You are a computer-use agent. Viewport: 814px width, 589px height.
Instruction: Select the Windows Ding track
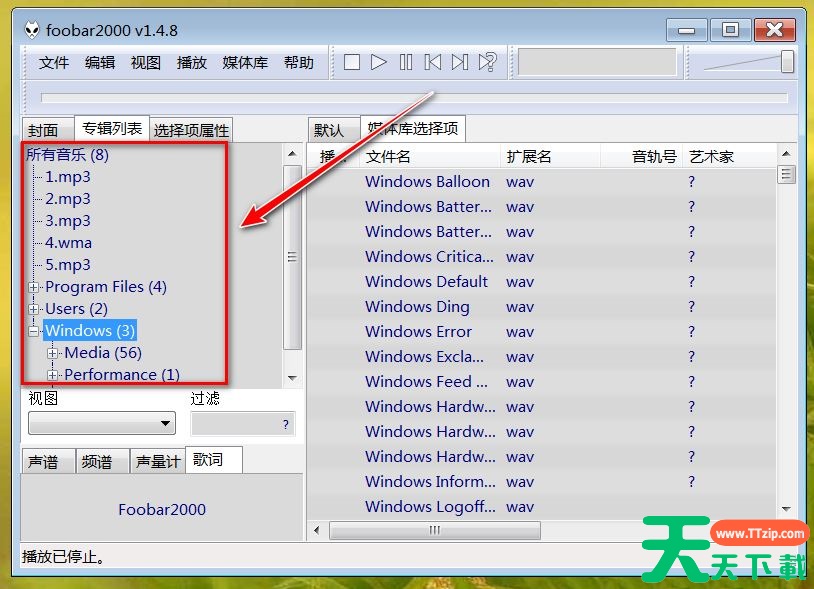pyautogui.click(x=417, y=307)
